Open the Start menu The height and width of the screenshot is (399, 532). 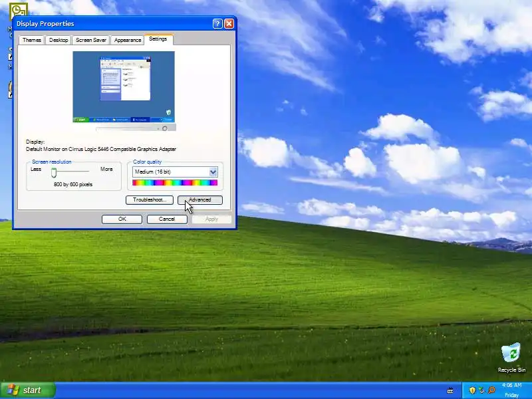click(27, 390)
